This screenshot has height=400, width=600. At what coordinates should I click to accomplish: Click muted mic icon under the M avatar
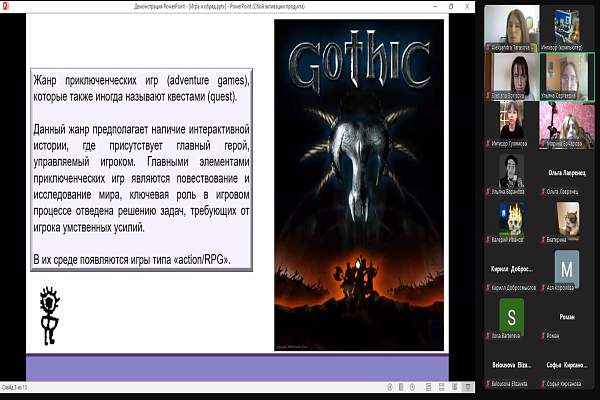[x=543, y=287]
